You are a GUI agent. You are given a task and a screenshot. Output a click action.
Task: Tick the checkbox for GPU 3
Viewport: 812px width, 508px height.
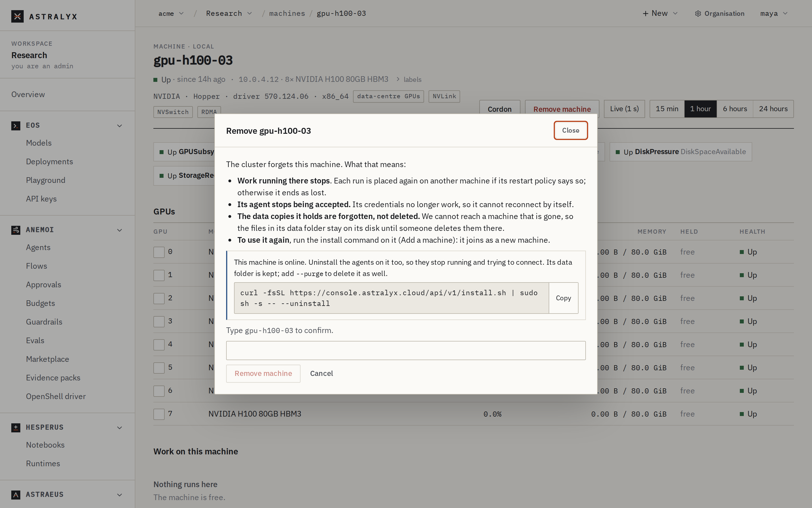click(159, 321)
